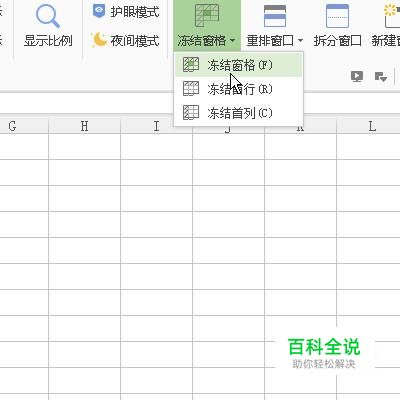Click the grid icon beside 冻结首列(C)
This screenshot has height=400, width=400.
coord(191,113)
